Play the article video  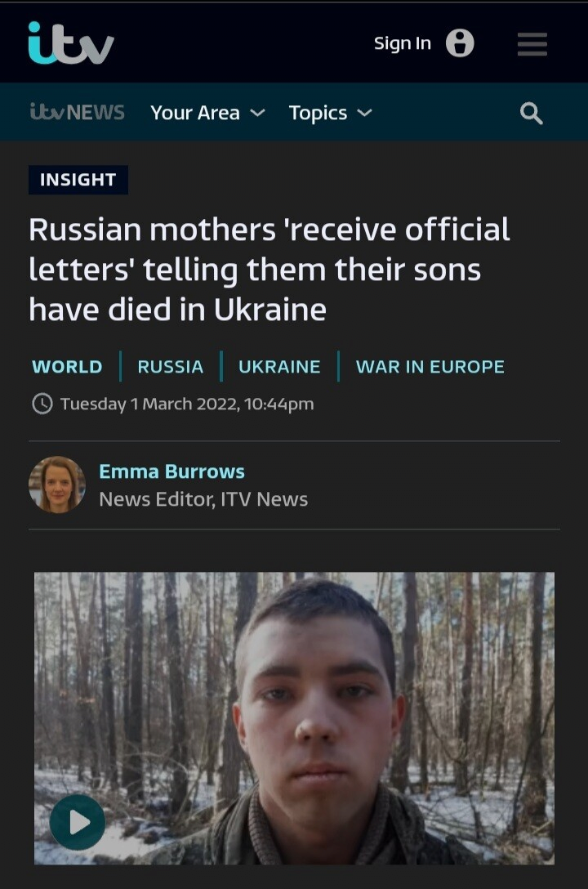coord(78,822)
